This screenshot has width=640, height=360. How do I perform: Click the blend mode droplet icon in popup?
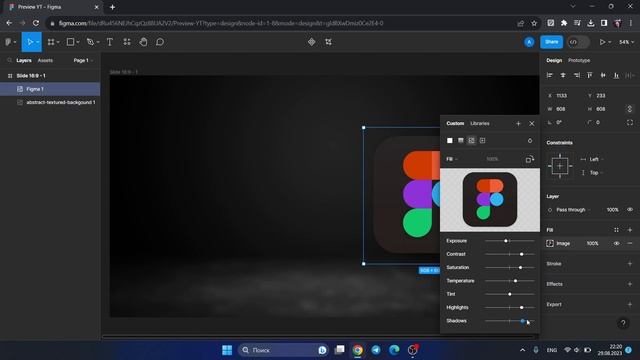coord(530,140)
